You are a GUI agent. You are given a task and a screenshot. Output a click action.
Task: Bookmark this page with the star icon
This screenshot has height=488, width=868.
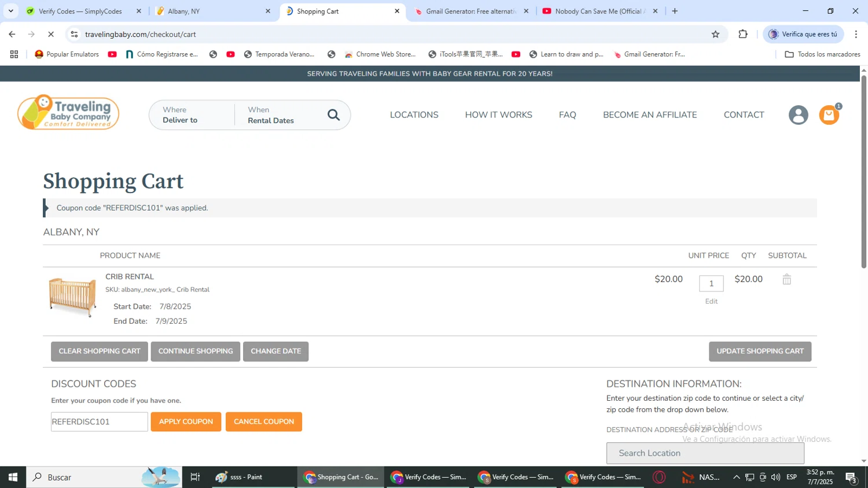pyautogui.click(x=715, y=34)
